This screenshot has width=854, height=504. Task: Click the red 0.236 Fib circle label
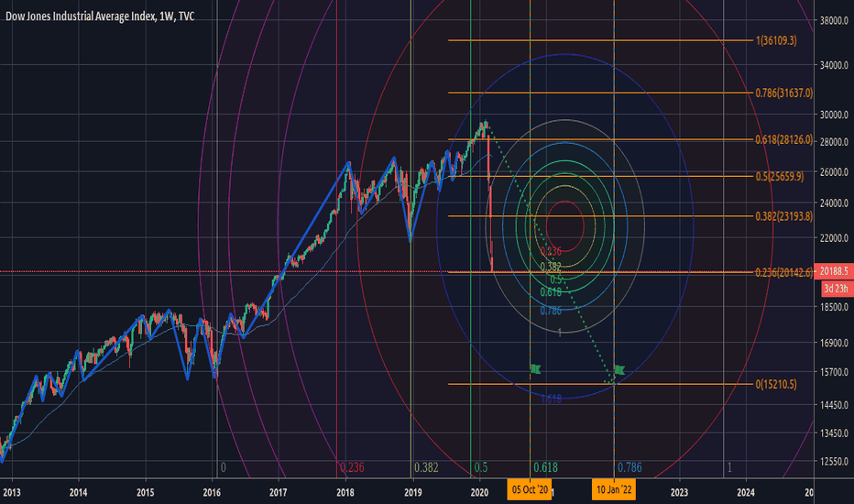pos(551,252)
